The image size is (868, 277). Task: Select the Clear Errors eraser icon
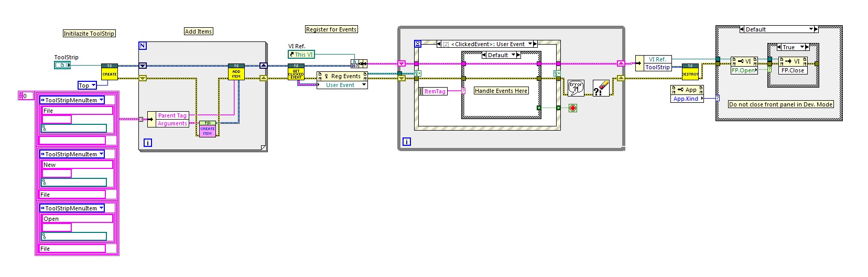(601, 88)
